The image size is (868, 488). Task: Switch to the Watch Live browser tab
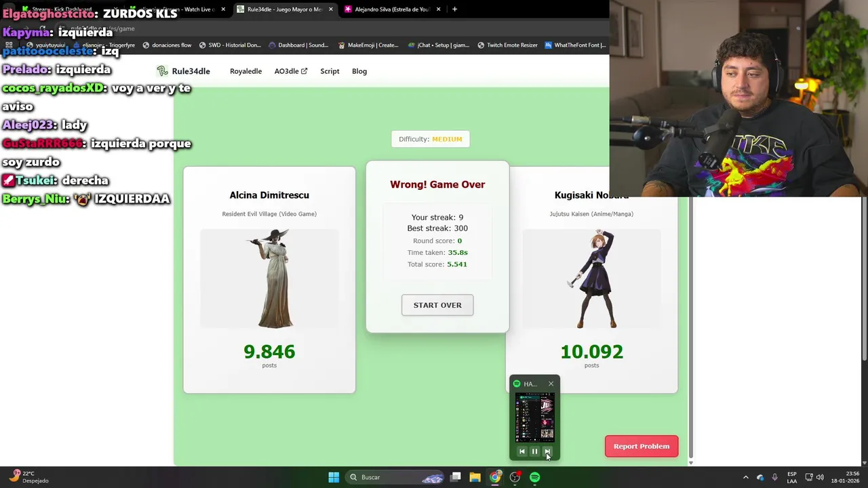(x=178, y=9)
